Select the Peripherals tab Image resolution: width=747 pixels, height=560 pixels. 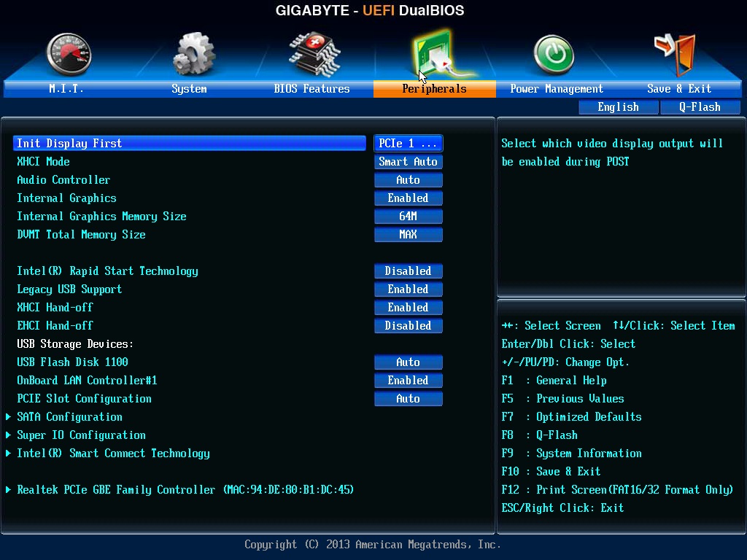pyautogui.click(x=435, y=88)
